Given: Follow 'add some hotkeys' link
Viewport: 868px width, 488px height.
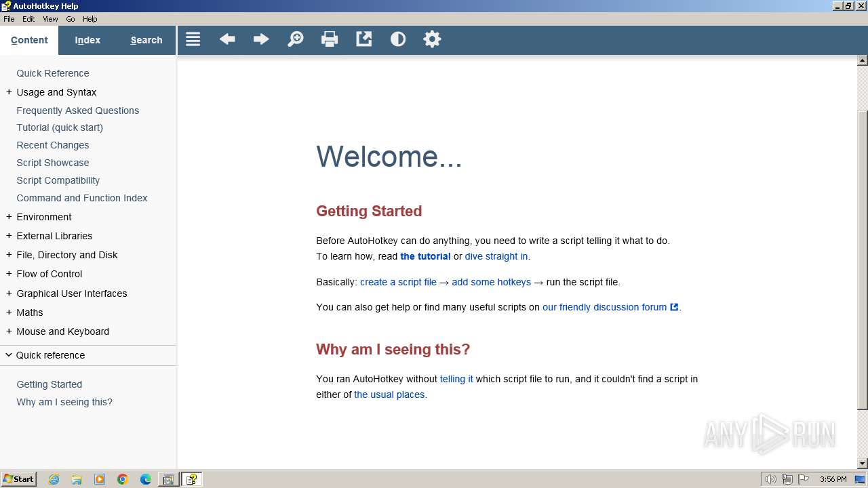Looking at the screenshot, I should click(492, 282).
